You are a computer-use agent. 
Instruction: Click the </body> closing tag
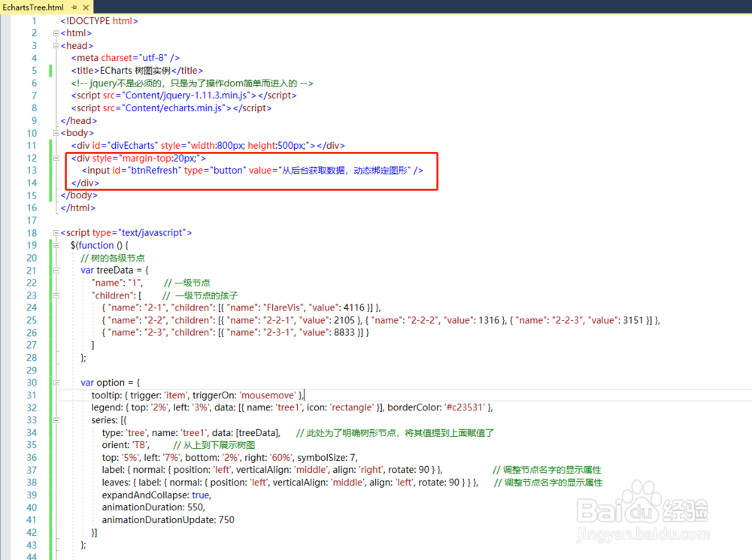tap(79, 195)
